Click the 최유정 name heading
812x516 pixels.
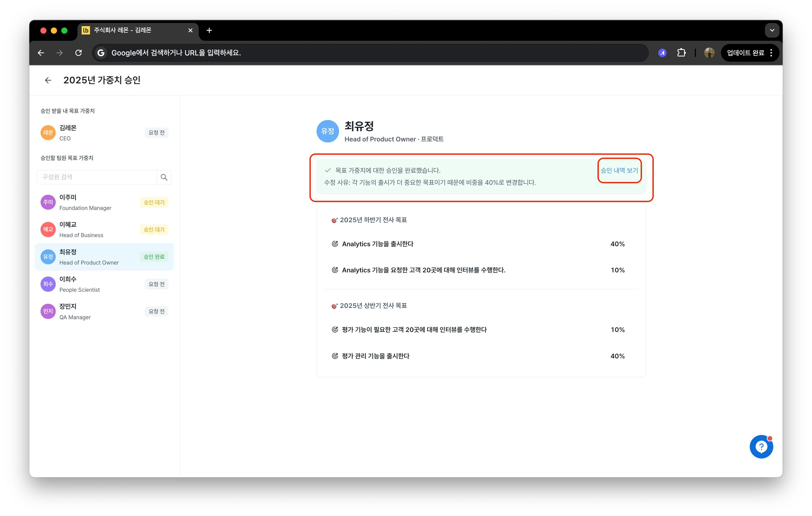[359, 127]
